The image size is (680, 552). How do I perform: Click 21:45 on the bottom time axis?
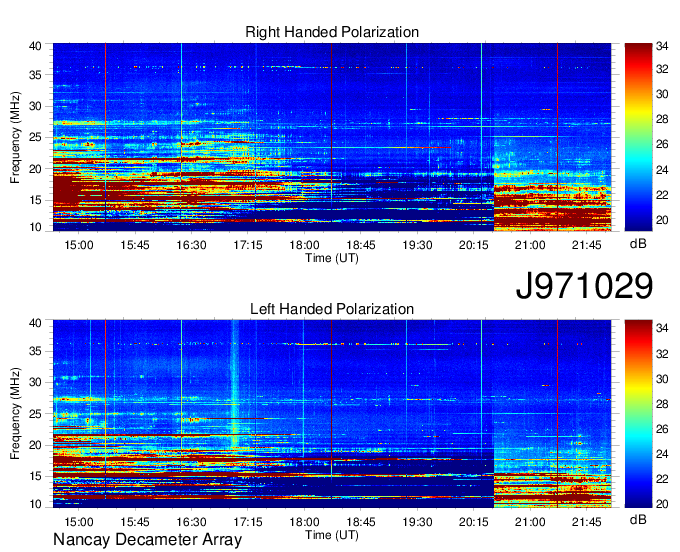point(586,522)
